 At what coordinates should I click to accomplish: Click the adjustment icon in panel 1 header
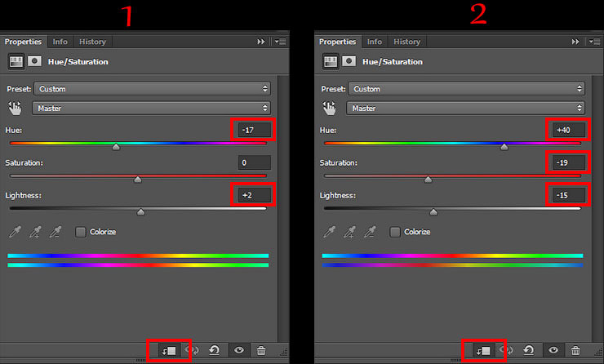(16, 62)
